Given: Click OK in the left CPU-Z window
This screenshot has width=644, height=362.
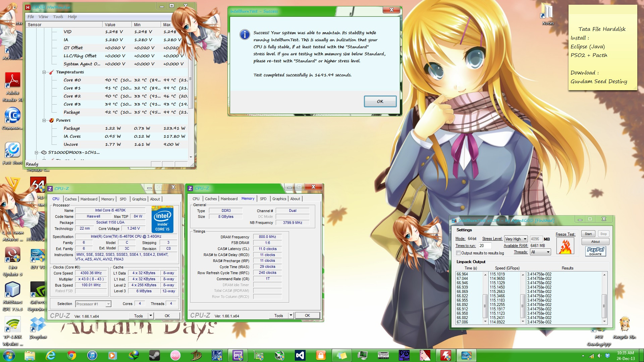Looking at the screenshot, I should click(167, 316).
